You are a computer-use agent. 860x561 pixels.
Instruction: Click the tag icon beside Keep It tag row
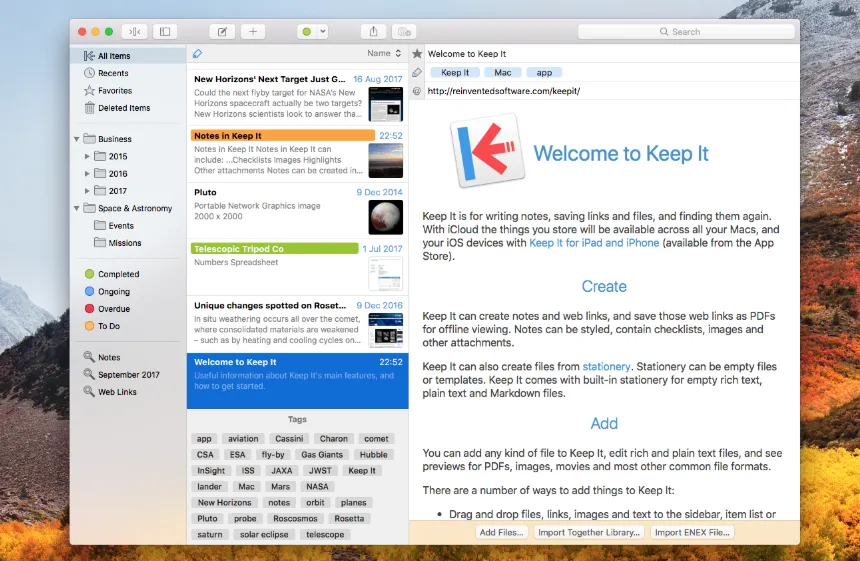[417, 72]
